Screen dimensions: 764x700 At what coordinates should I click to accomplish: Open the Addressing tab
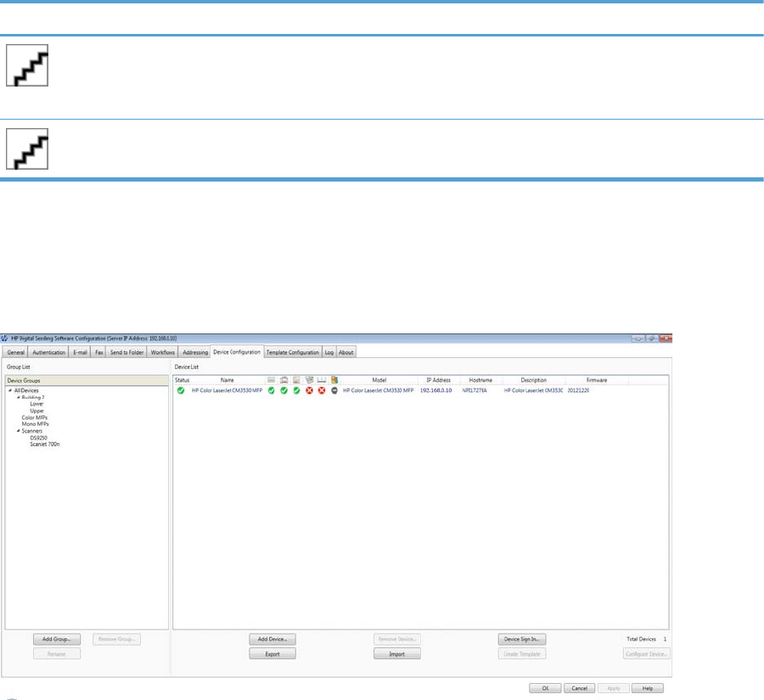[195, 352]
